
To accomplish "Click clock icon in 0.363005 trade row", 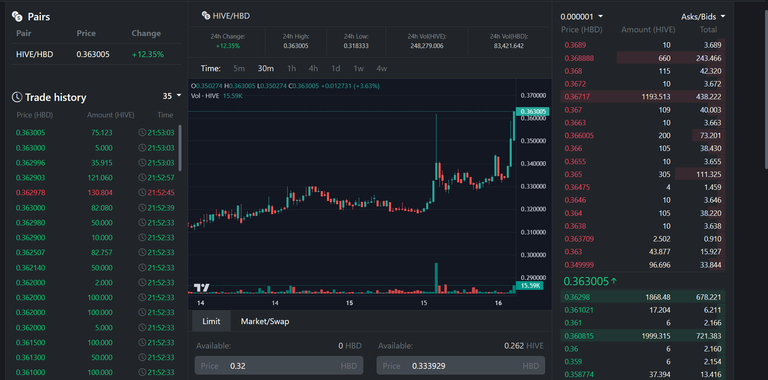I will click(142, 133).
